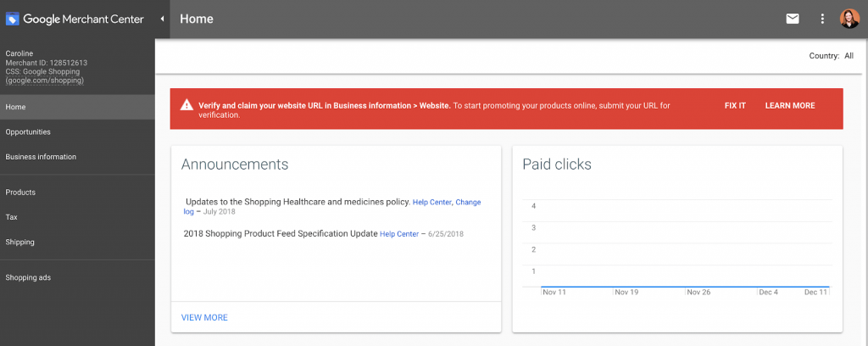Viewport: 868px width, 346px height.
Task: Select Home in the sidebar
Action: click(15, 107)
